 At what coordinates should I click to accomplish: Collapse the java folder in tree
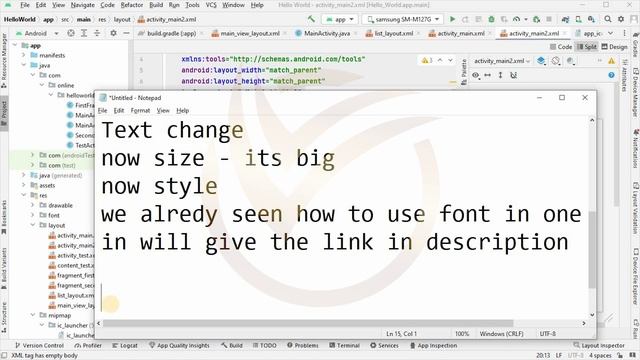pos(24,65)
